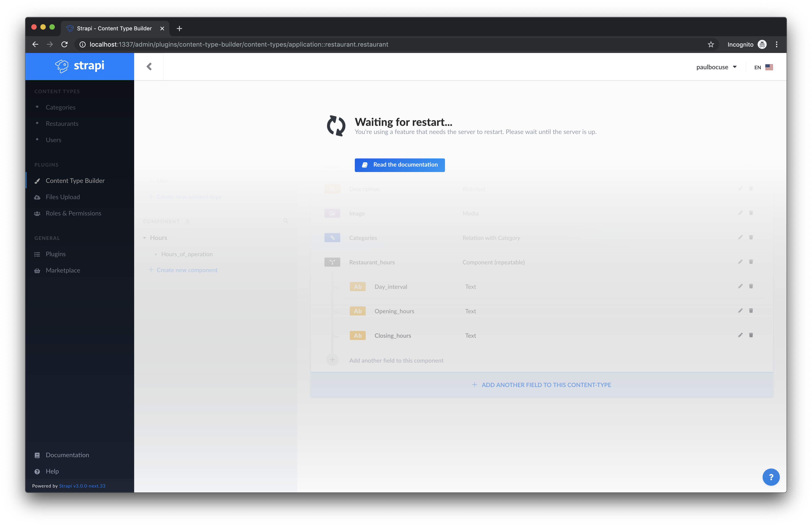The width and height of the screenshot is (812, 526).
Task: Delete the Closing_hours field with trash icon
Action: pyautogui.click(x=751, y=335)
